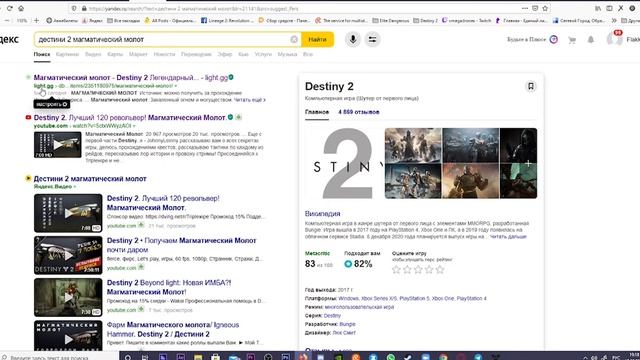Switch to the Переводчик tab
The height and width of the screenshot is (360, 640).
point(196,54)
